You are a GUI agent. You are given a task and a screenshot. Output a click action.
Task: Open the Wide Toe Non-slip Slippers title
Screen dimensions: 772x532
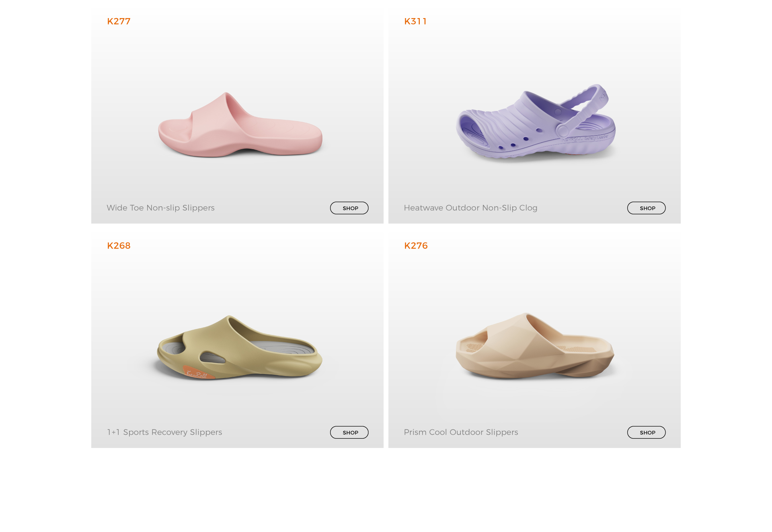pos(160,208)
